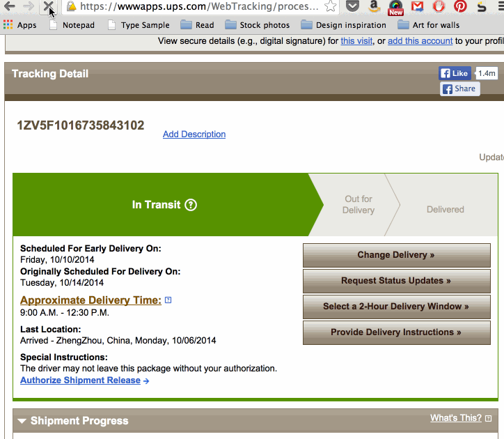Open the Stock photos bookmarks folder
504x439 pixels.
point(257,25)
